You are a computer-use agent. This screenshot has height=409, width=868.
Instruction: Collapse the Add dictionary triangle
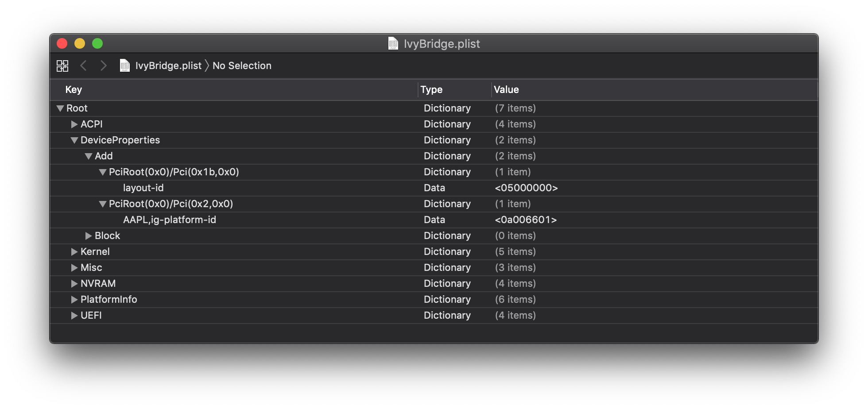click(x=89, y=156)
